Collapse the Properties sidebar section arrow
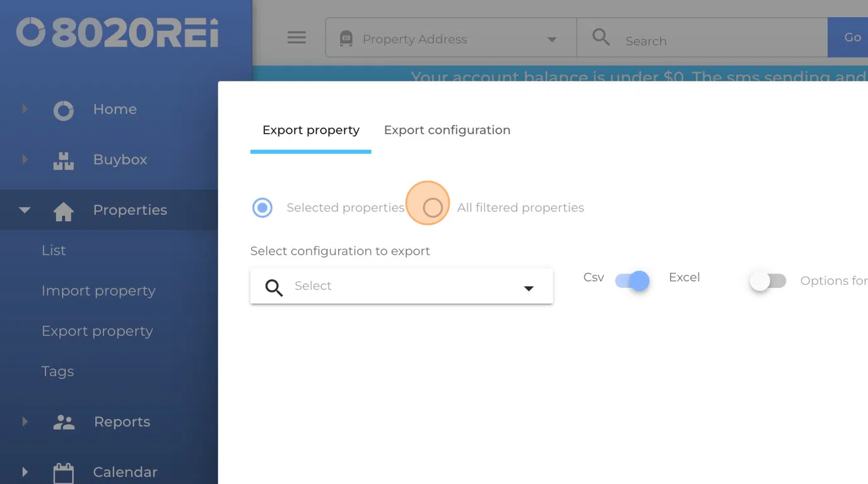Screen dimensions: 868x484 point(25,210)
